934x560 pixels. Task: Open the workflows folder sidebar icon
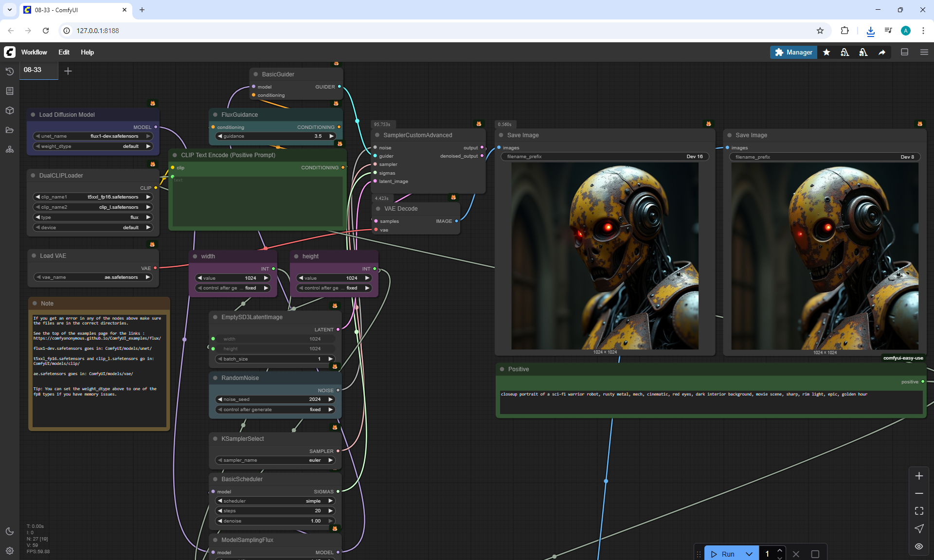click(x=10, y=130)
